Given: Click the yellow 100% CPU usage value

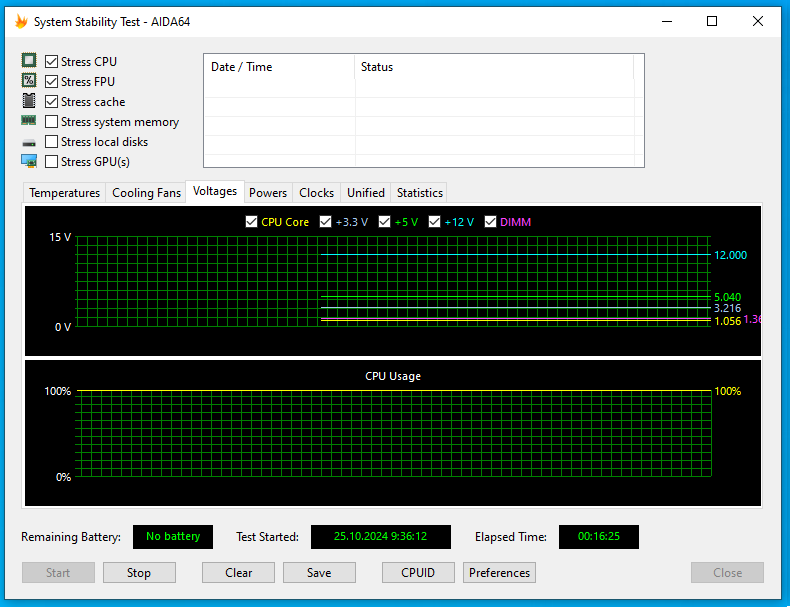Looking at the screenshot, I should point(728,391).
